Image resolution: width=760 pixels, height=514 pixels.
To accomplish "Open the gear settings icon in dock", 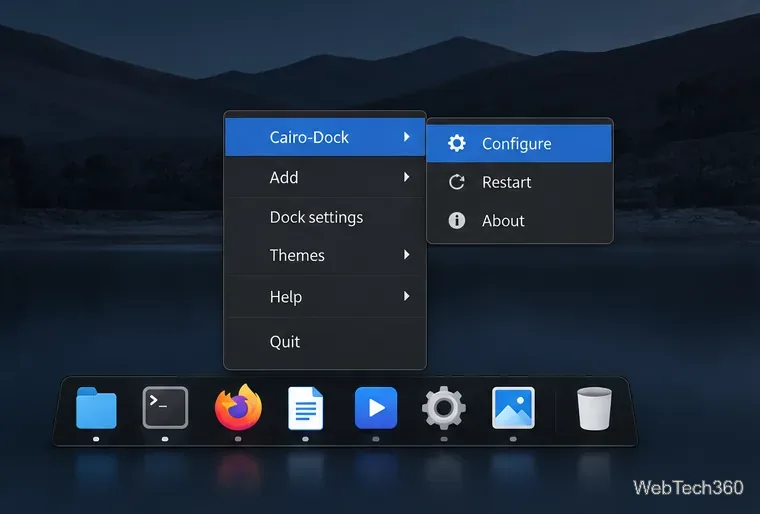I will tap(444, 408).
